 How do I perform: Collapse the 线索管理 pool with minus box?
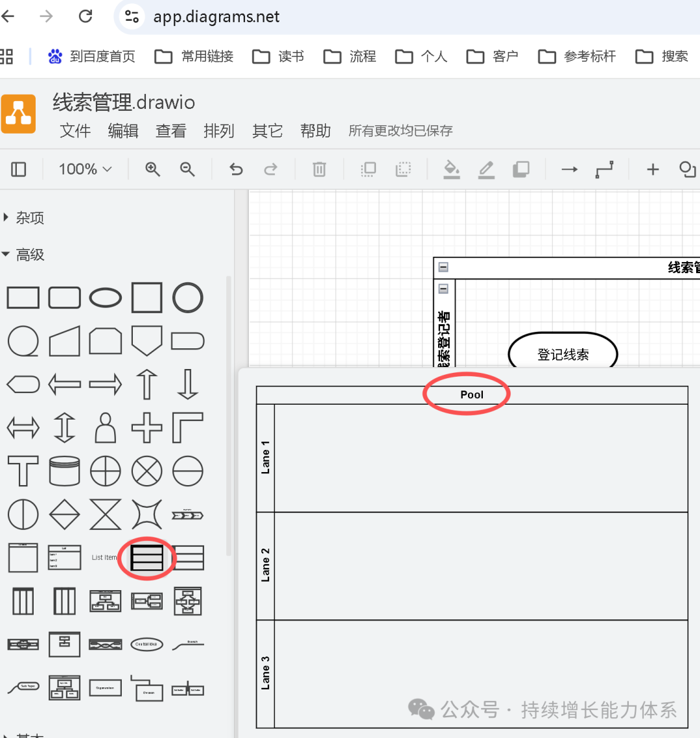[443, 267]
